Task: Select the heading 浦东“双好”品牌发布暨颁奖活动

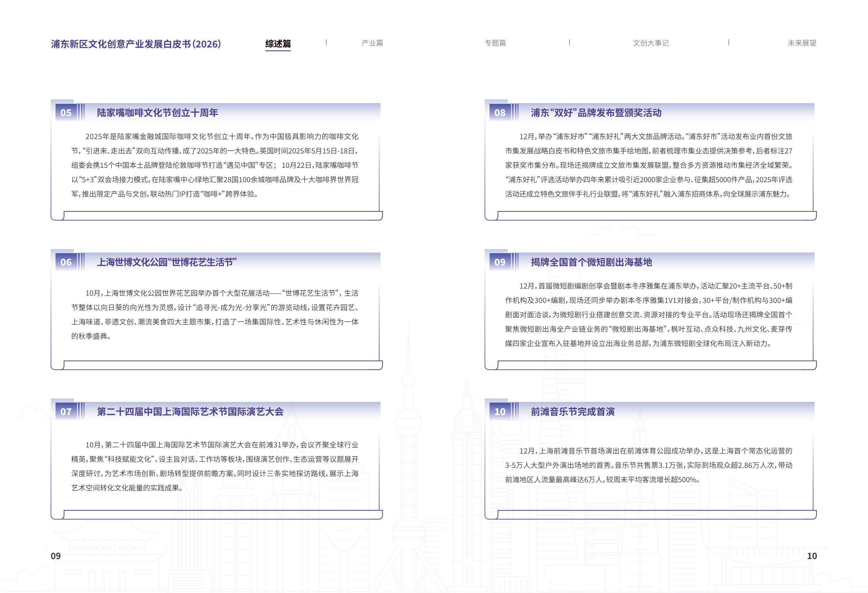Action: pos(596,113)
